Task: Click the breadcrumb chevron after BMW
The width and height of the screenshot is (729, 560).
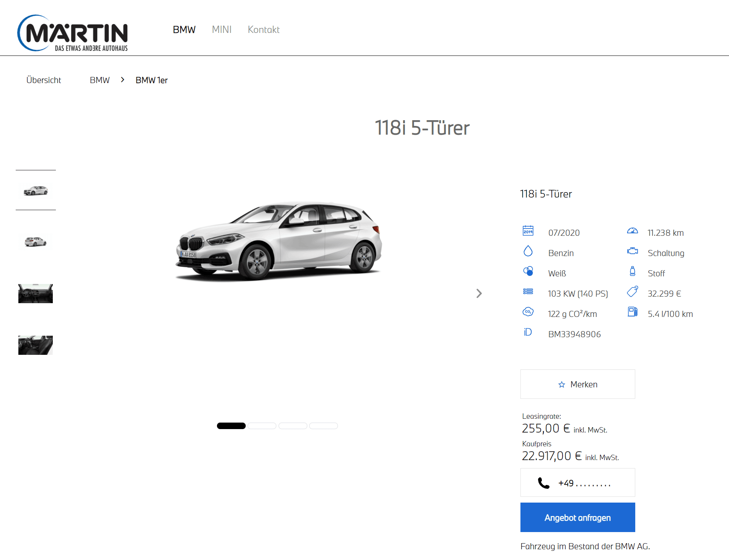Action: pyautogui.click(x=122, y=80)
